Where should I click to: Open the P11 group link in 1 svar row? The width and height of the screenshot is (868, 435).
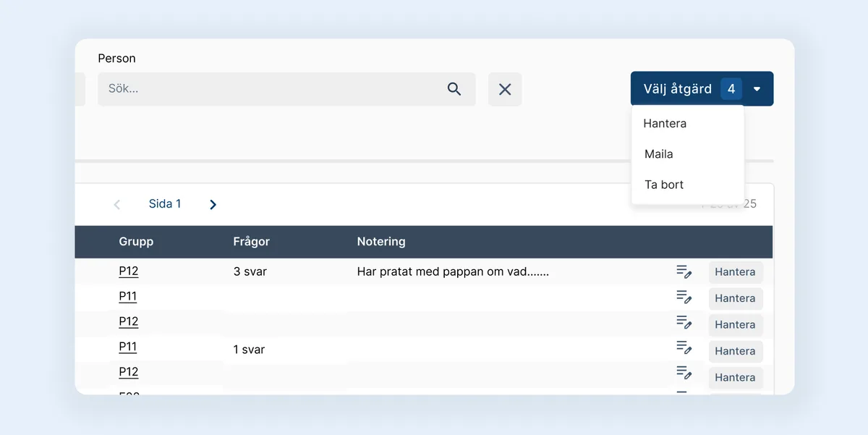(127, 347)
